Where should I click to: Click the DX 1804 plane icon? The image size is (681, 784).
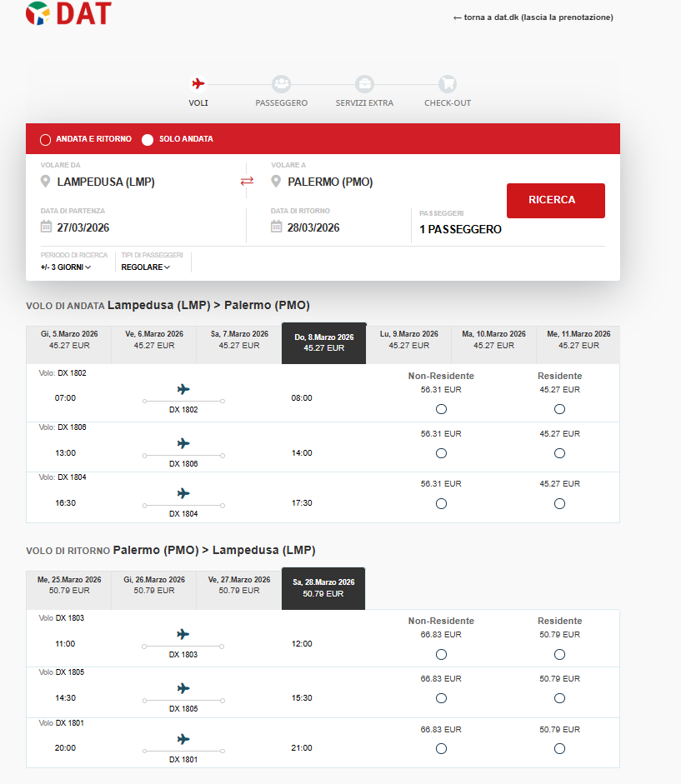coord(183,493)
